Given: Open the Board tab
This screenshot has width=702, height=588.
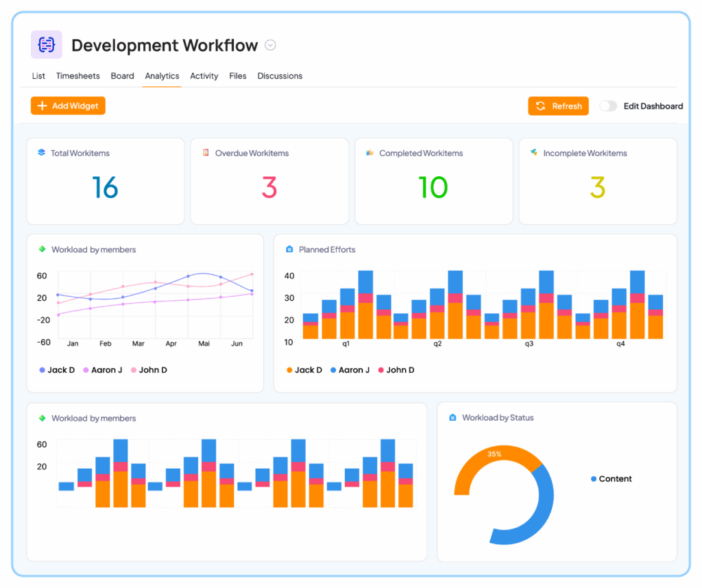Looking at the screenshot, I should point(122,76).
